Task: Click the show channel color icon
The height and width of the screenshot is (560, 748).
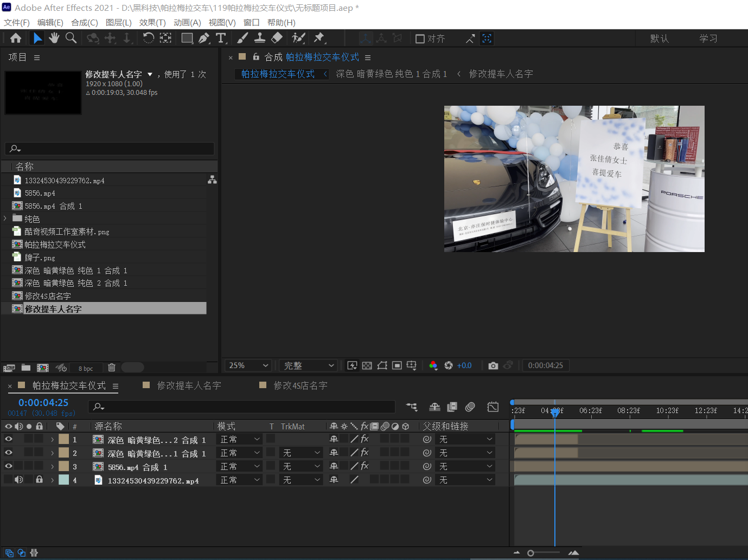Action: pos(433,365)
